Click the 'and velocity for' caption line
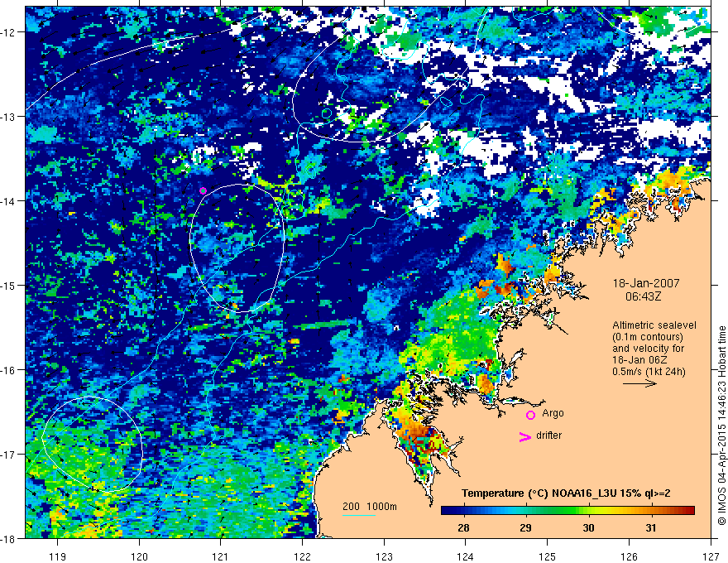The height and width of the screenshot is (563, 728). 648,348
